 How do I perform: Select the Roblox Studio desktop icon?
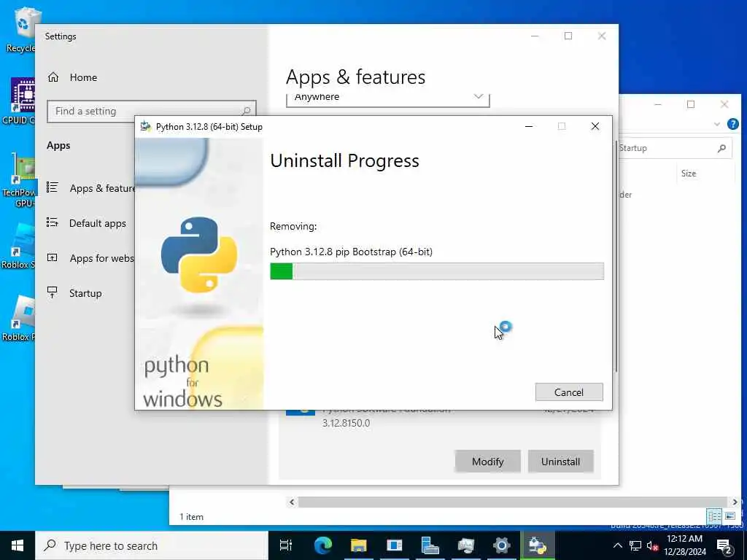19,246
